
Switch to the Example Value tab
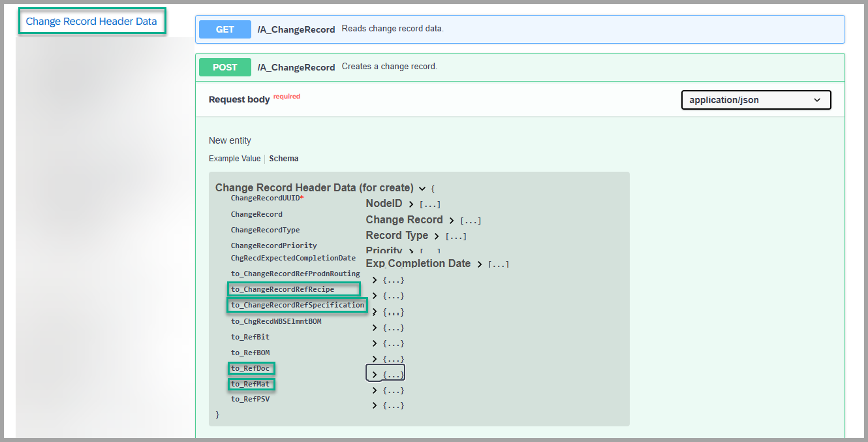coord(234,159)
